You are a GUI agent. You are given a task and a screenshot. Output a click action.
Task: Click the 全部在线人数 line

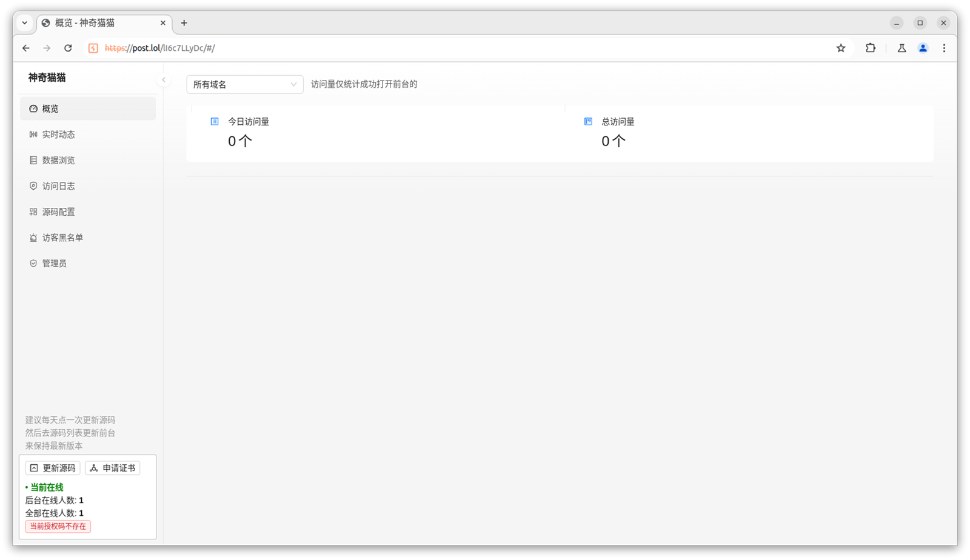pyautogui.click(x=55, y=513)
